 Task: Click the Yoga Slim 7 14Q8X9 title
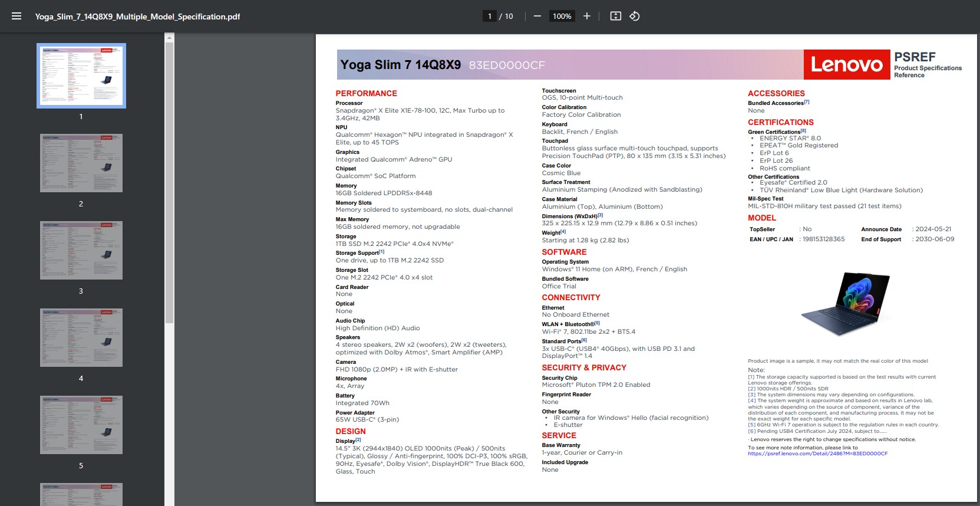[x=401, y=65]
